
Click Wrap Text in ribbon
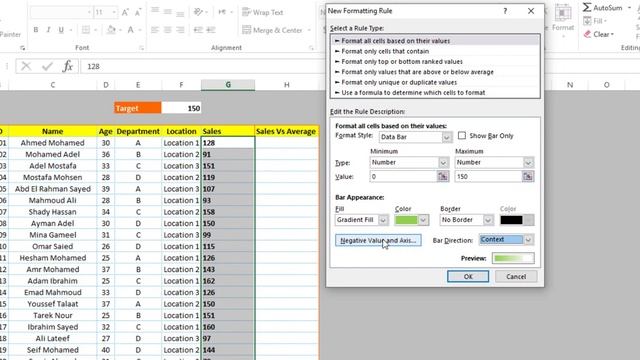point(262,12)
